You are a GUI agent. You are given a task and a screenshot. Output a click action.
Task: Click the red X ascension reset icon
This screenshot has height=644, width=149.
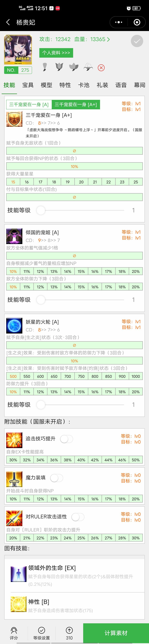tap(101, 68)
